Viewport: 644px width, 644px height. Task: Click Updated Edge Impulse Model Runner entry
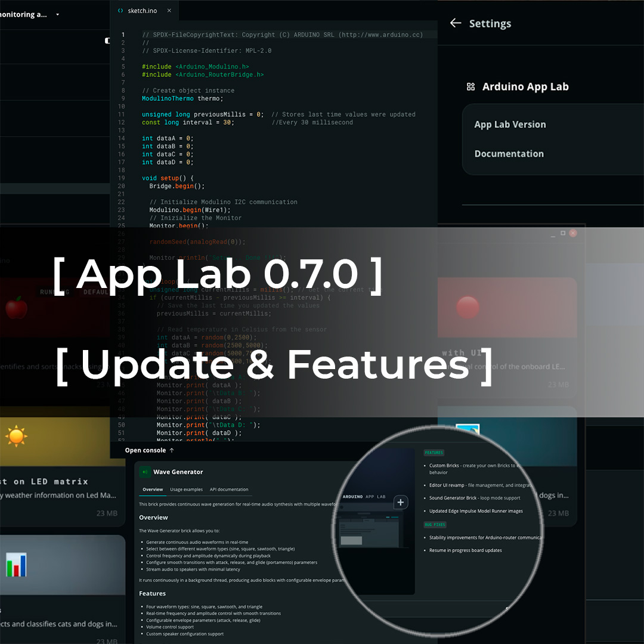(x=476, y=511)
